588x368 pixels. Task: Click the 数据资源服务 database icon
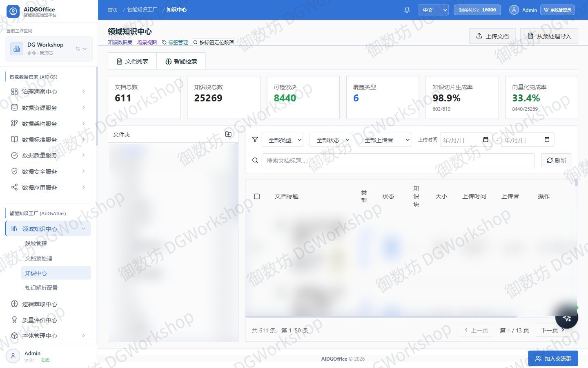click(x=14, y=108)
